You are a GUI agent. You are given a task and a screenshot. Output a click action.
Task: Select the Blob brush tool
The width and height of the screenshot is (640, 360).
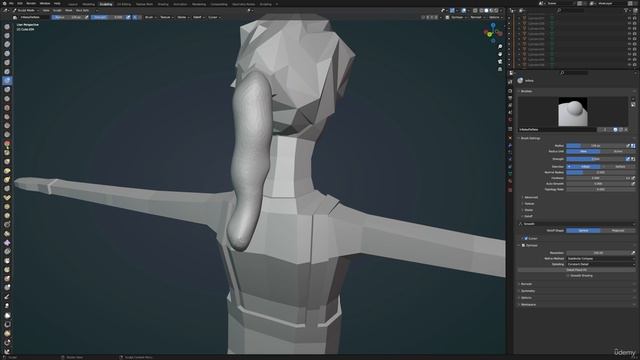point(7,89)
